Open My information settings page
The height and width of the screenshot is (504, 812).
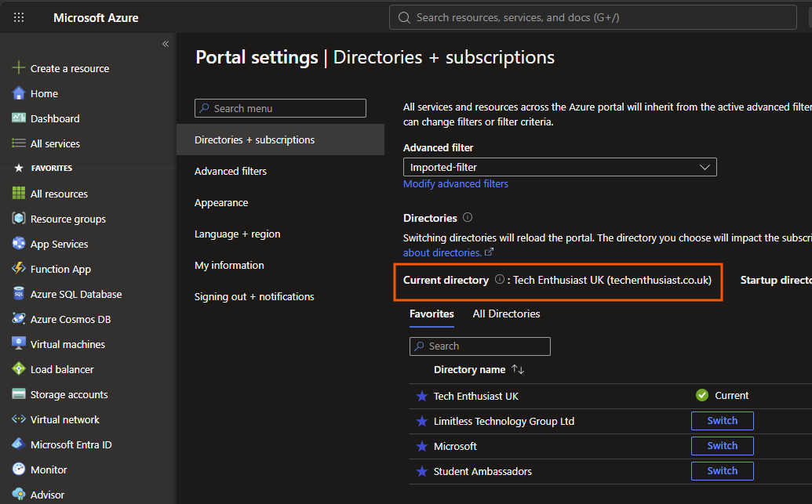pos(229,266)
